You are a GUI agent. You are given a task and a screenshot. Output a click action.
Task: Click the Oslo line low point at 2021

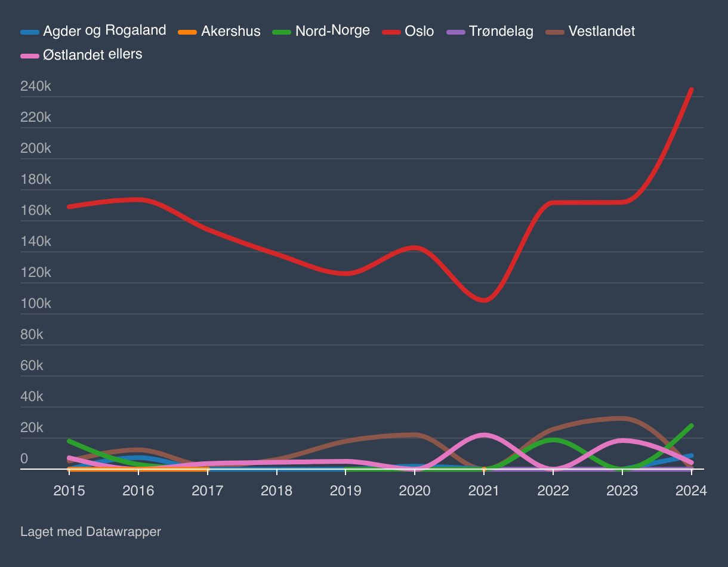tap(484, 300)
